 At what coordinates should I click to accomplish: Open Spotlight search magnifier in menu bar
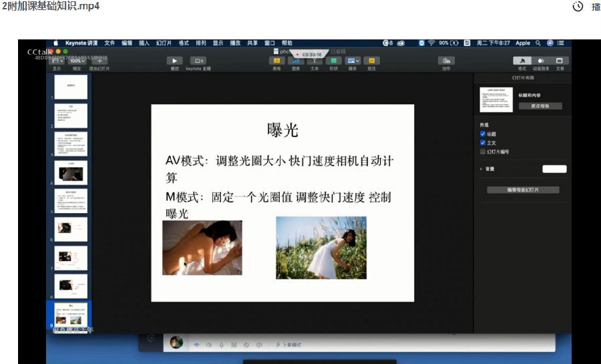pyautogui.click(x=538, y=43)
